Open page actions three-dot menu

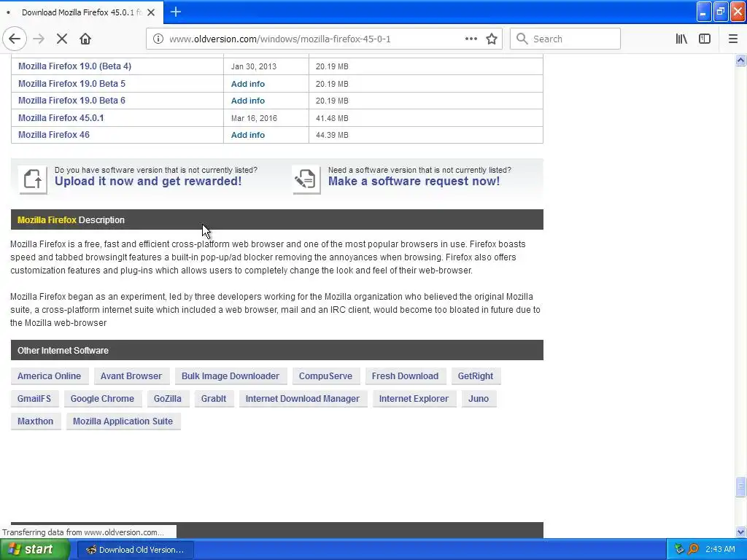point(471,39)
